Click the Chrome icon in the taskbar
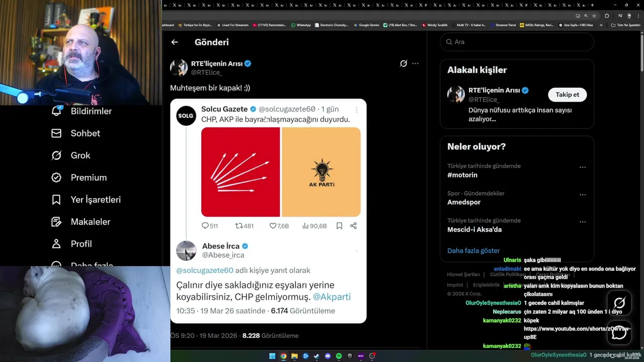The image size is (644, 362). [x=283, y=356]
